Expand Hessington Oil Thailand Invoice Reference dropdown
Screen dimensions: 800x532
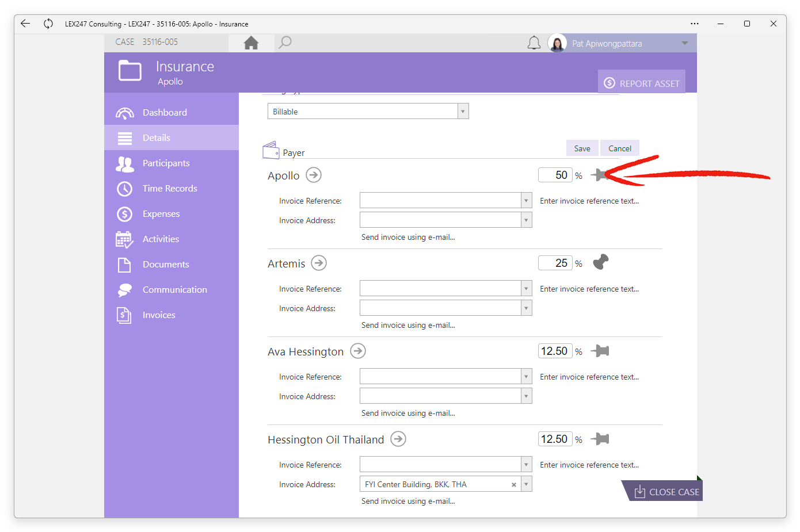pos(526,465)
